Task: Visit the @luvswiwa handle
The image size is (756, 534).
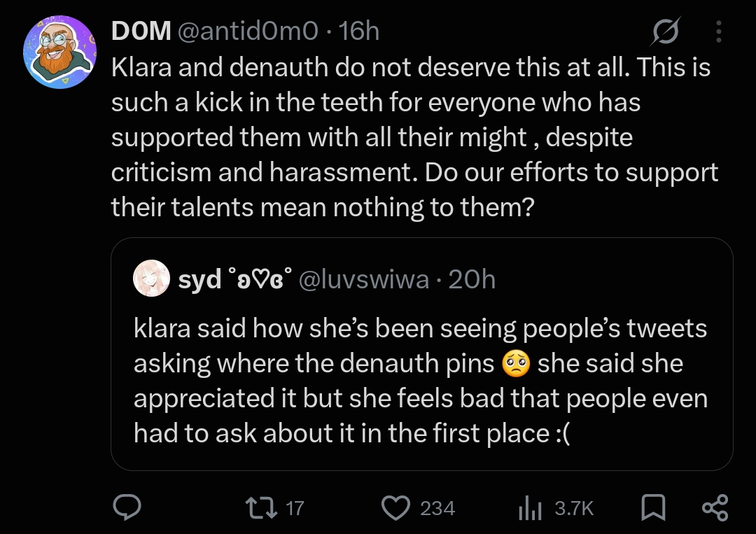Action: click(x=364, y=279)
